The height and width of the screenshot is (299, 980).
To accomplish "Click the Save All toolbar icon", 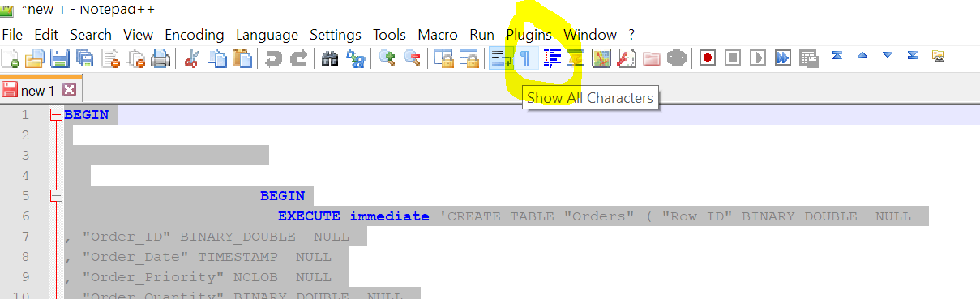I will point(85,58).
